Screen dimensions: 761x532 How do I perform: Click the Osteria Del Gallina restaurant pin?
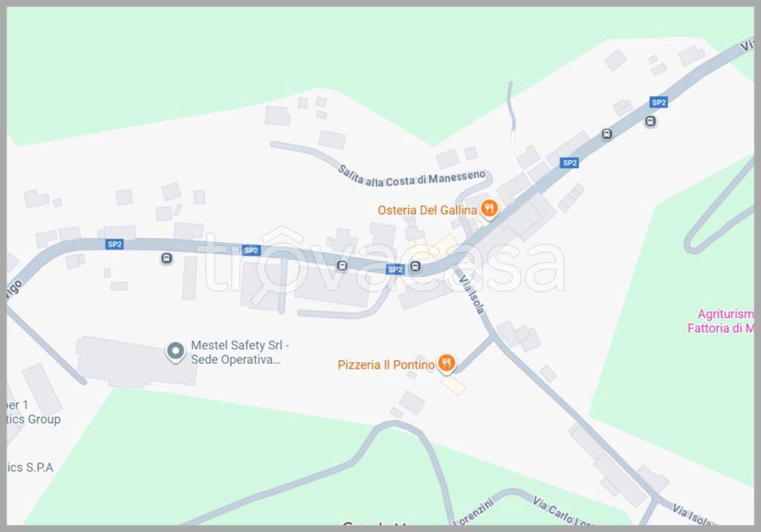489,210
